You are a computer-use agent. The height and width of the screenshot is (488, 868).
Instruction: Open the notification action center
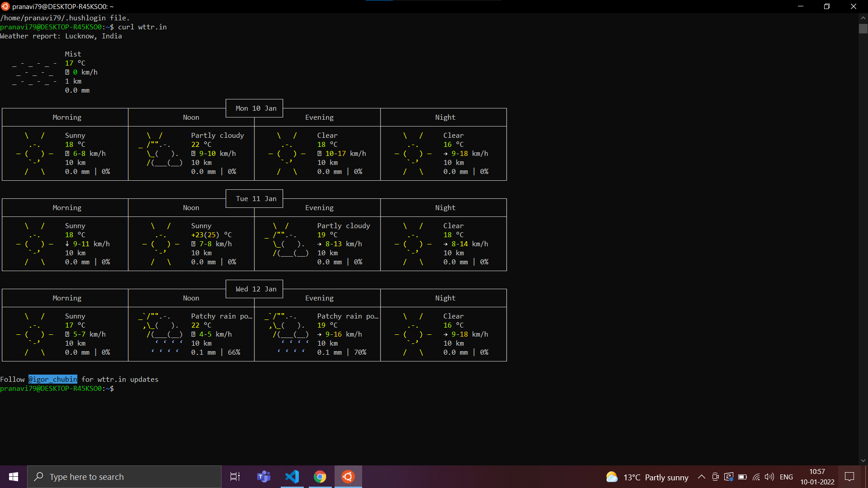[849, 477]
